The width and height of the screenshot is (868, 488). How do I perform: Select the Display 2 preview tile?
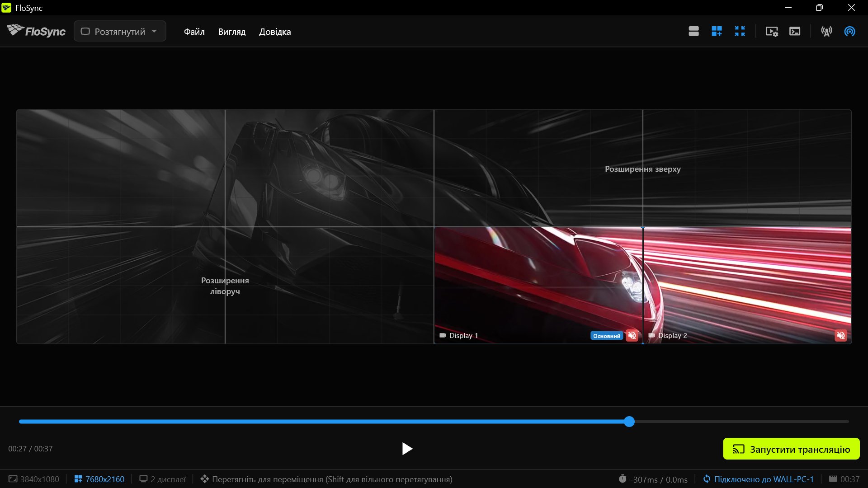click(747, 285)
